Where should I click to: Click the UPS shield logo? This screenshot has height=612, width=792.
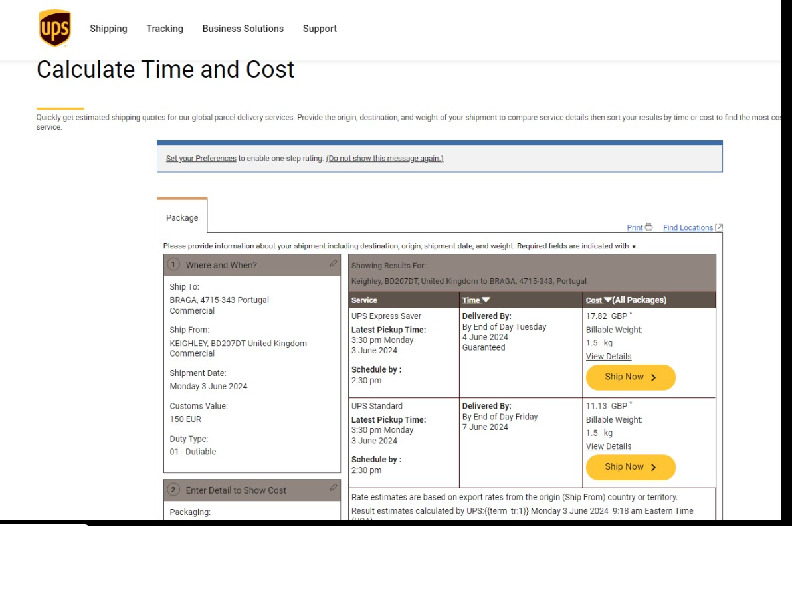click(x=54, y=28)
